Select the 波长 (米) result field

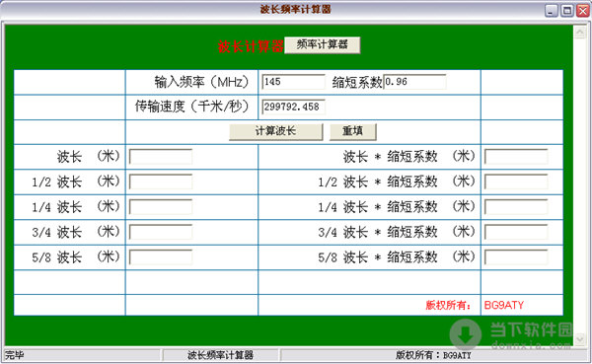point(161,157)
